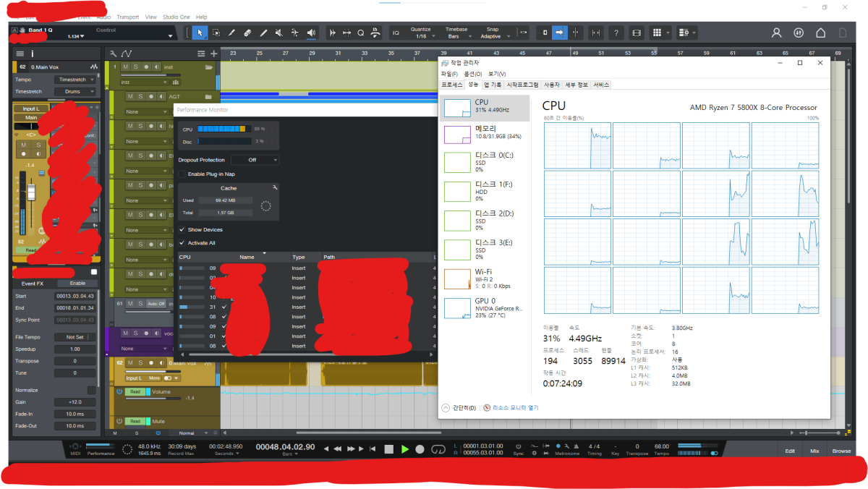Image resolution: width=868 pixels, height=489 pixels.
Task: Solo the AGT track
Action: tap(140, 96)
